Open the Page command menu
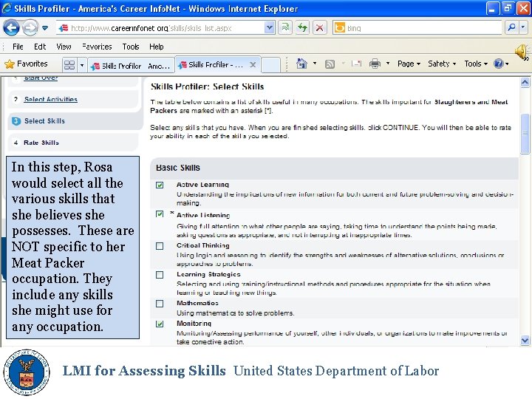 click(409, 64)
